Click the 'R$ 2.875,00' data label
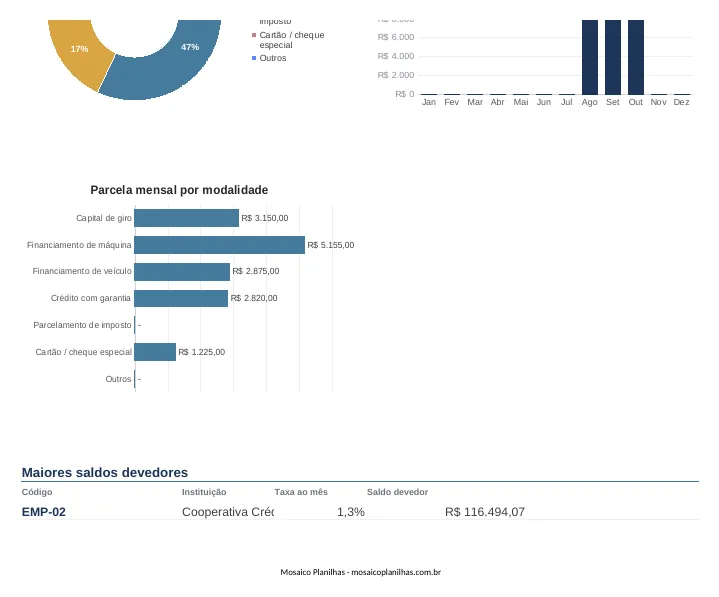Viewport: 719px width, 597px height. [x=256, y=271]
